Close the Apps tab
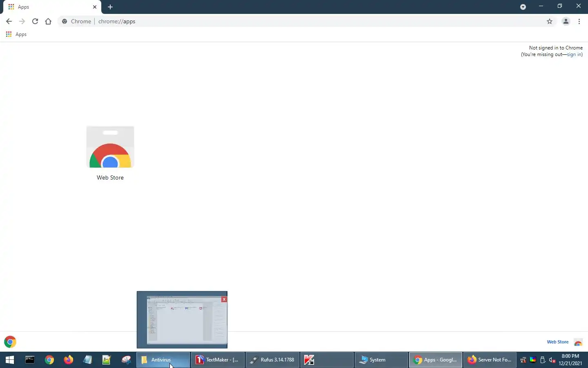 (x=95, y=7)
